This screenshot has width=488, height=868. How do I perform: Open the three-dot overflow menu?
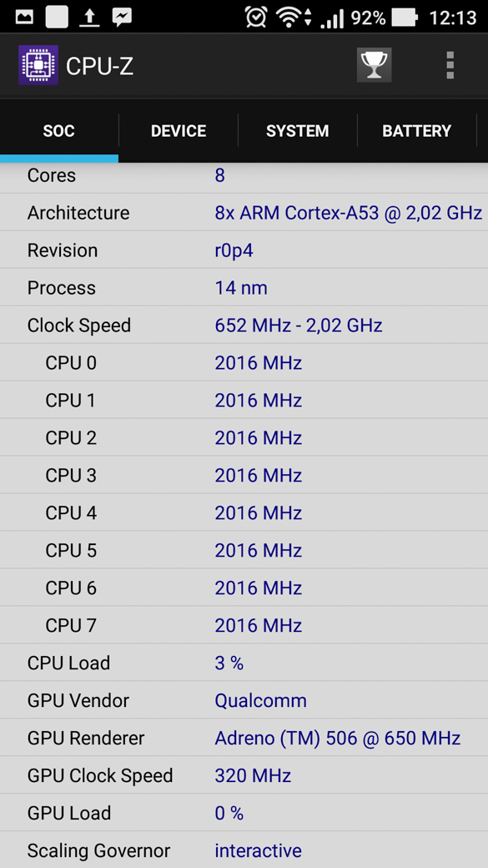coord(450,65)
